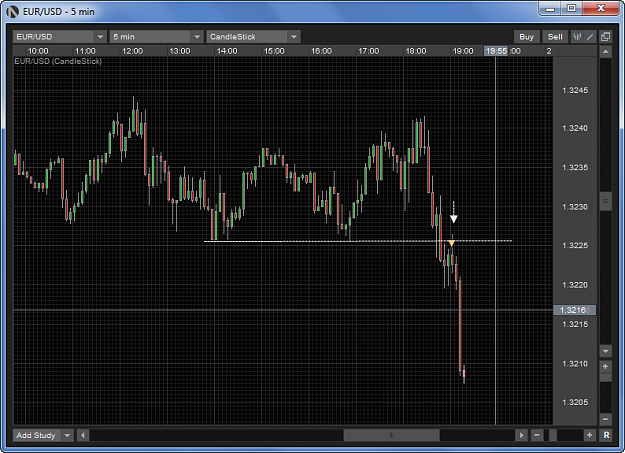
Task: Maximize the EUR/USD chart window
Action: [x=572, y=8]
